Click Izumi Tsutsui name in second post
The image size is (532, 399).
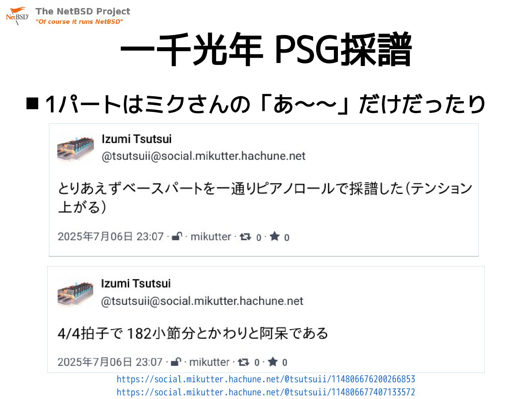(136, 284)
